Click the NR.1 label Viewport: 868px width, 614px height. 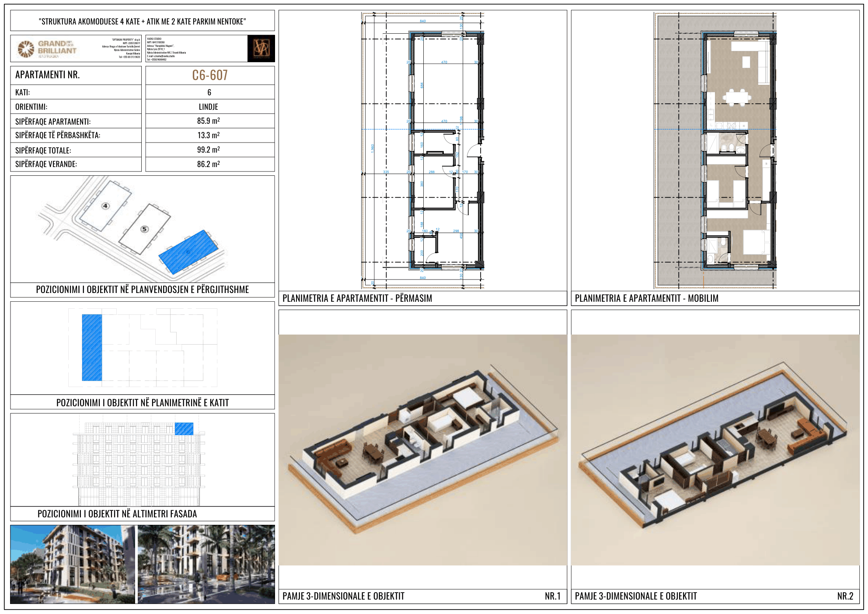553,596
